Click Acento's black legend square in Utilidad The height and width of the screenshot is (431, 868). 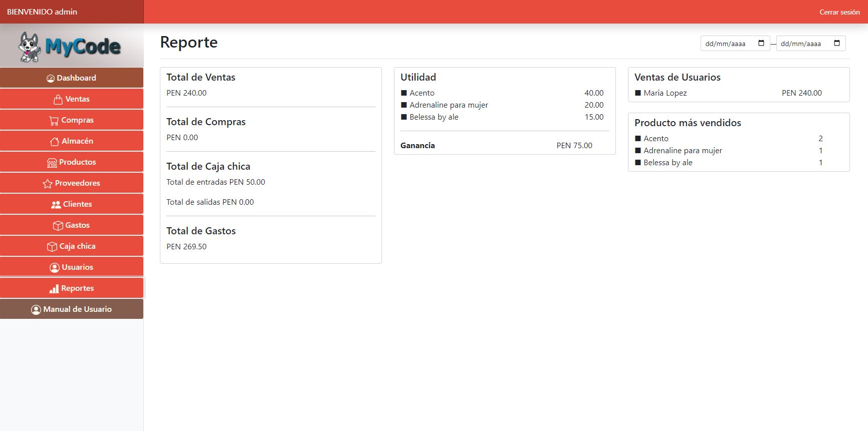coord(404,93)
